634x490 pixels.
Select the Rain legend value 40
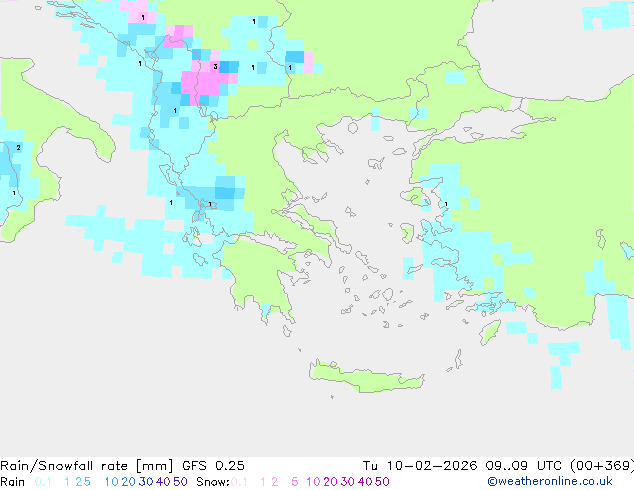point(163,482)
